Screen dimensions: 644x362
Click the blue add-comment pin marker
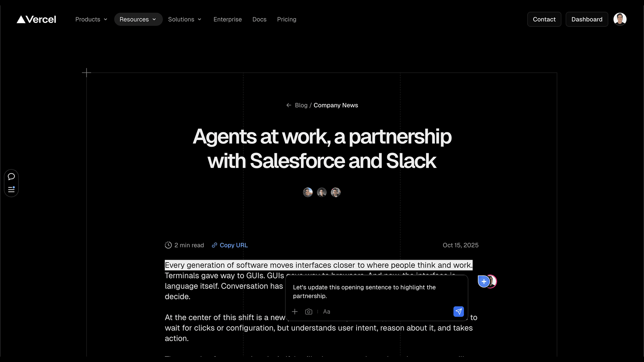coord(484,282)
